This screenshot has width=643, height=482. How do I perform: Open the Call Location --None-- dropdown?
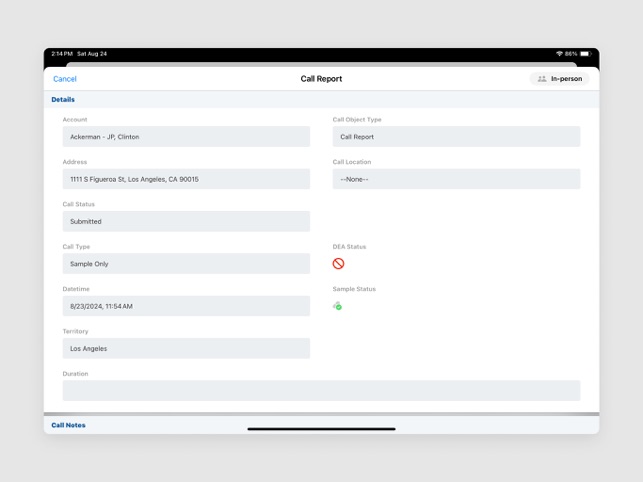pyautogui.click(x=456, y=179)
